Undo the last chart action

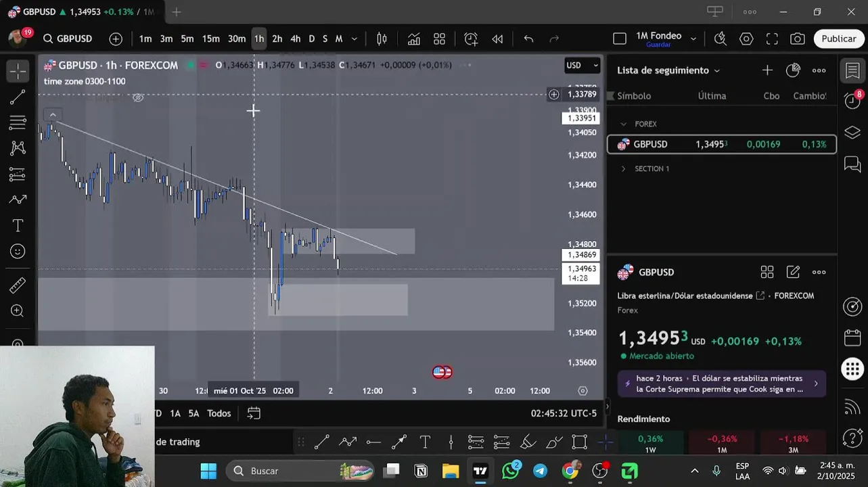(x=528, y=39)
